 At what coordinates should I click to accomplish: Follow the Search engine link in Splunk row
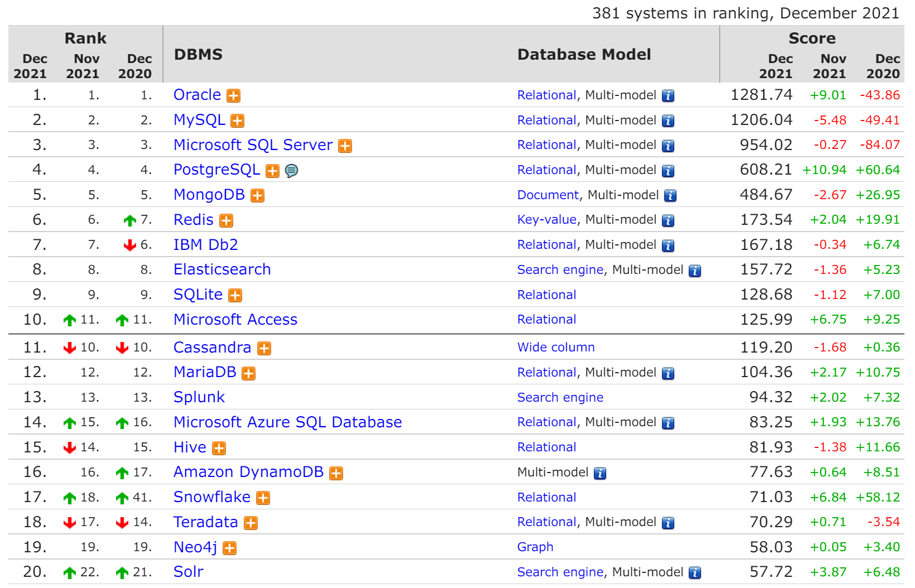pyautogui.click(x=560, y=398)
